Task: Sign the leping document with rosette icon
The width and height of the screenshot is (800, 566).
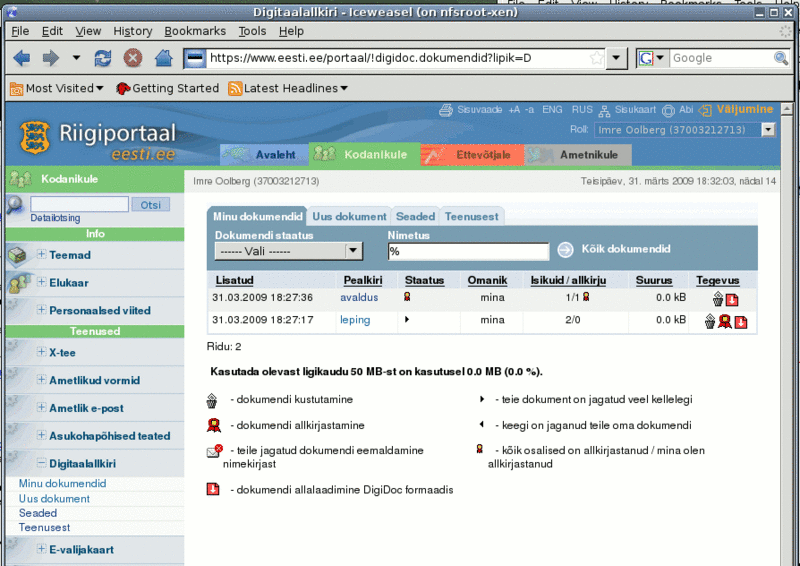Action: click(x=724, y=321)
